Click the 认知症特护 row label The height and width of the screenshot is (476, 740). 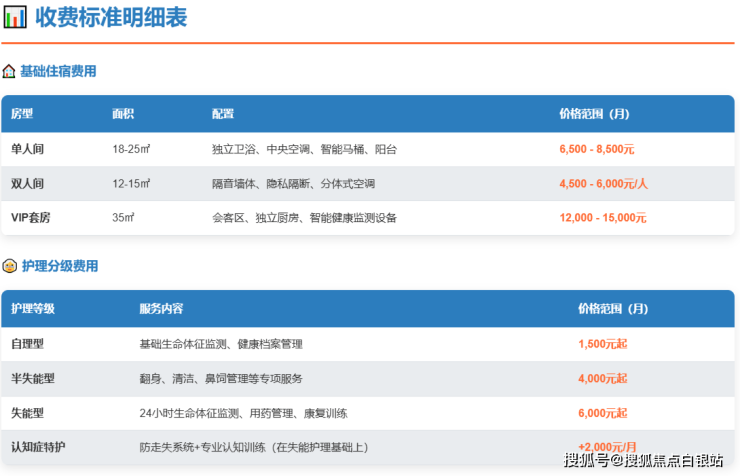[38, 447]
